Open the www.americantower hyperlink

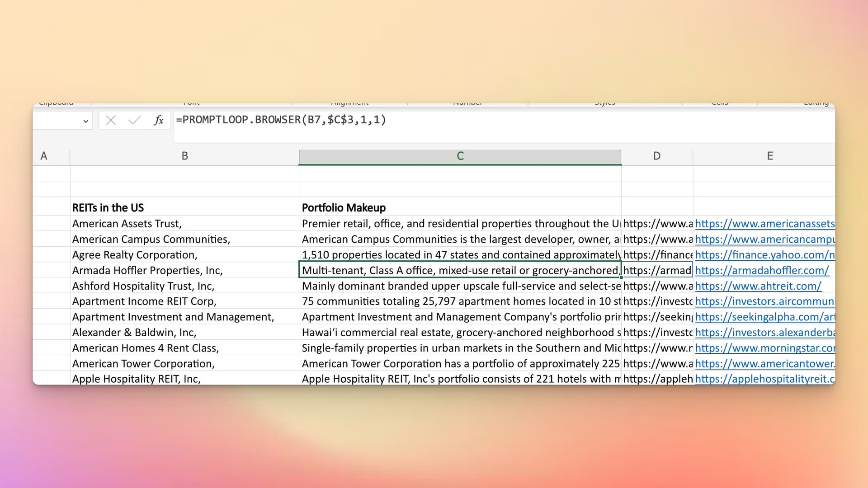(x=765, y=364)
